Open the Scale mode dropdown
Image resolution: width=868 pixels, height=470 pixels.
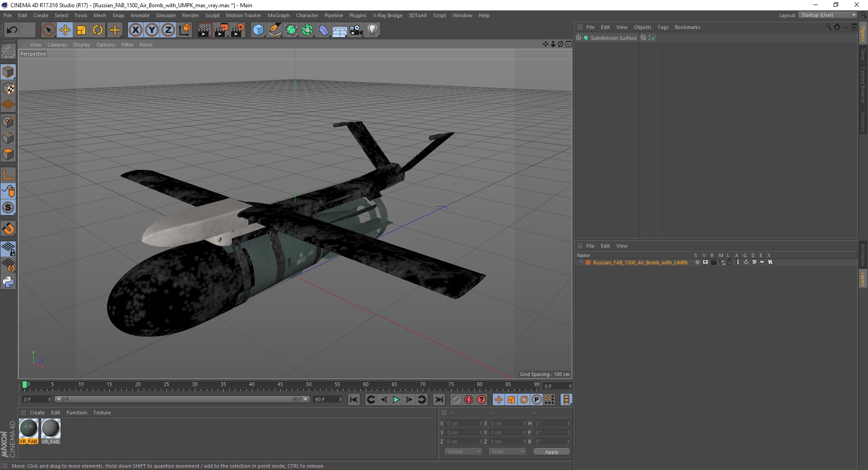(507, 451)
